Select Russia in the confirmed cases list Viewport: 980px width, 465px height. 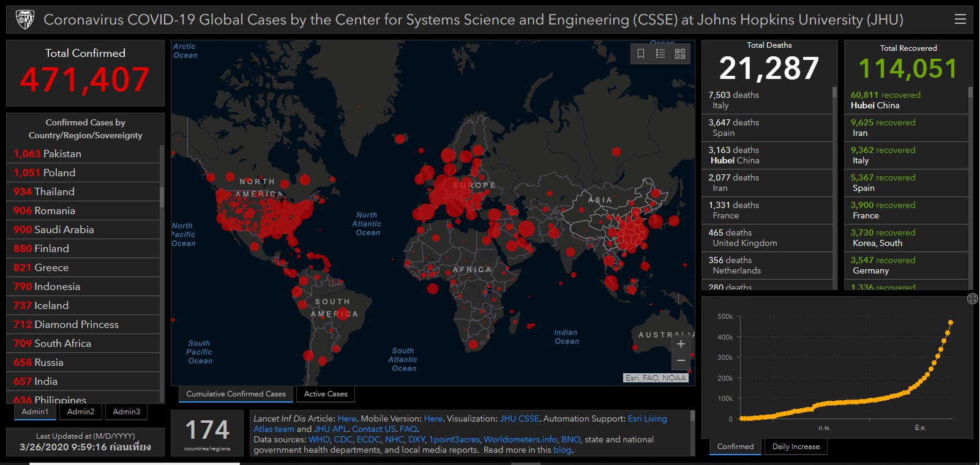tap(83, 362)
